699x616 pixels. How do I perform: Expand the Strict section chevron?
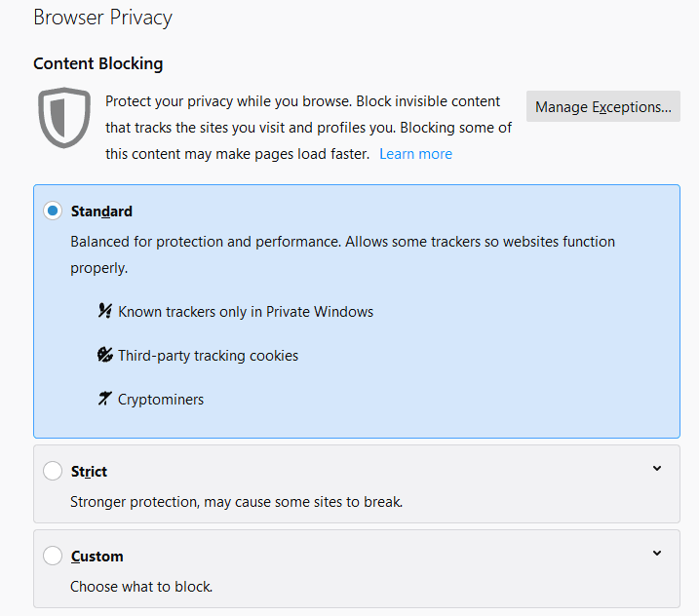[x=657, y=468]
